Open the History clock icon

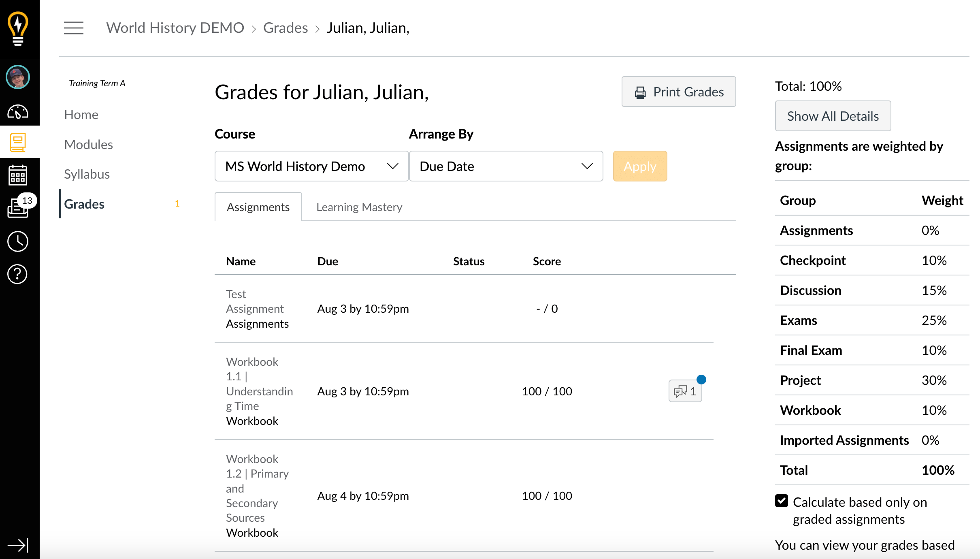pyautogui.click(x=18, y=241)
